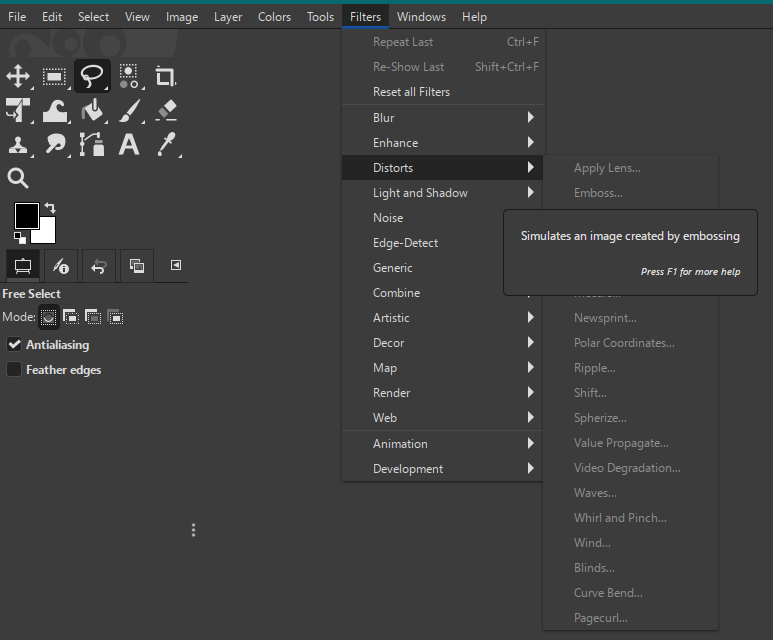Click the dock panel resize handle dots
Screen dimensions: 773x640
[x=193, y=530]
